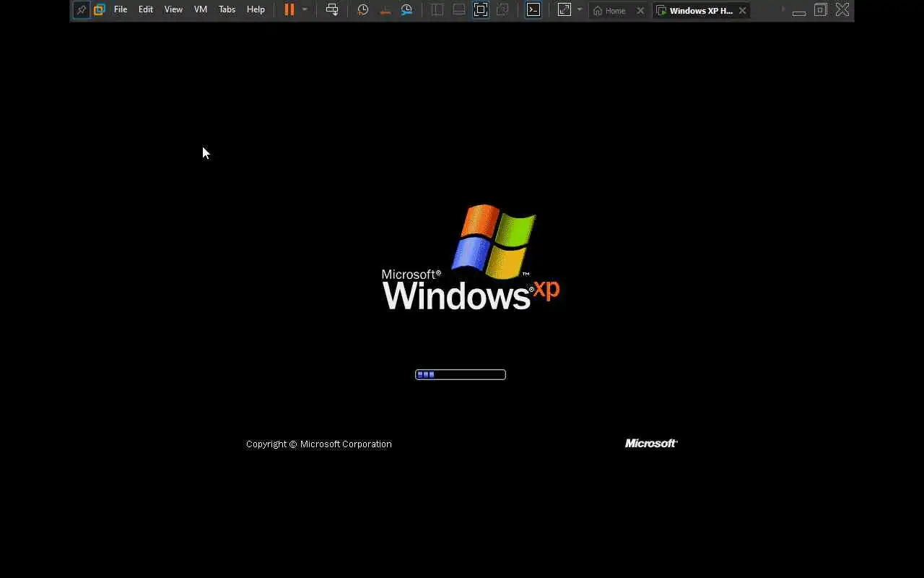This screenshot has width=924, height=578.
Task: Close the Windows XP tab
Action: pos(742,11)
